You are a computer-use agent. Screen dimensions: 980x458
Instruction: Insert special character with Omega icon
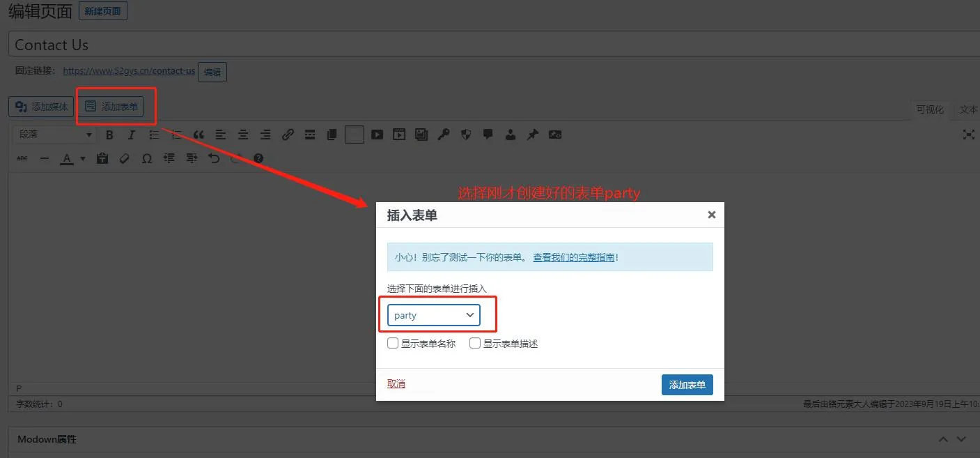pyautogui.click(x=146, y=158)
